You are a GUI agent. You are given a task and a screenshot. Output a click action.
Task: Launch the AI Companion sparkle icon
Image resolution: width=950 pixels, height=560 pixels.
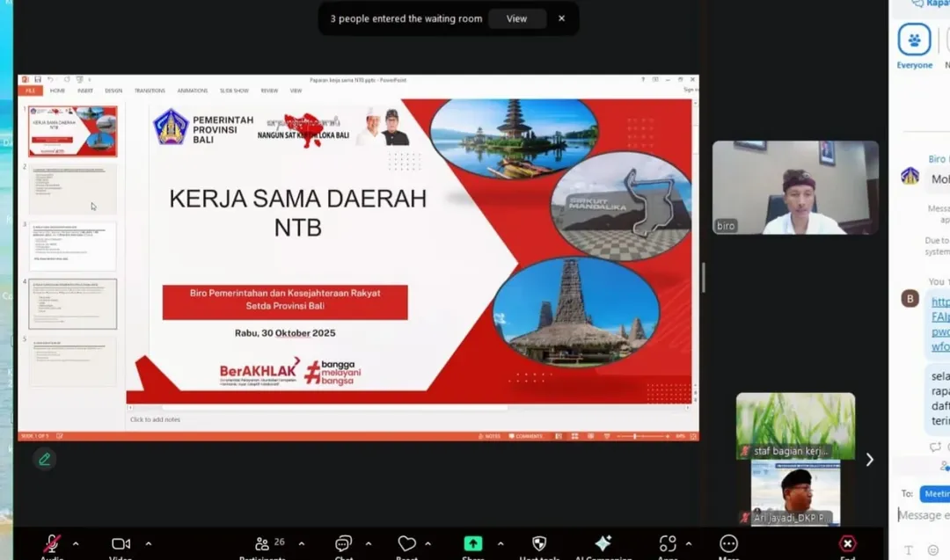(603, 544)
